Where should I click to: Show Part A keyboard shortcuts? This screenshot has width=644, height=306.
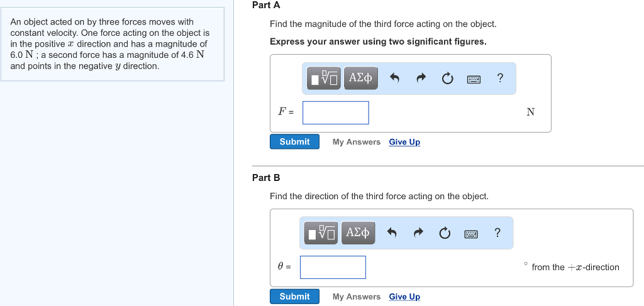(474, 79)
